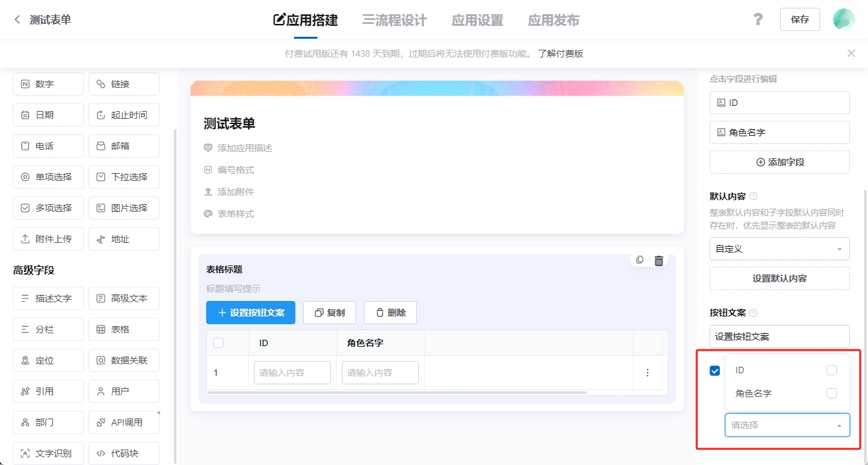Dismiss the trial notice banner
868x465 pixels.
point(851,54)
